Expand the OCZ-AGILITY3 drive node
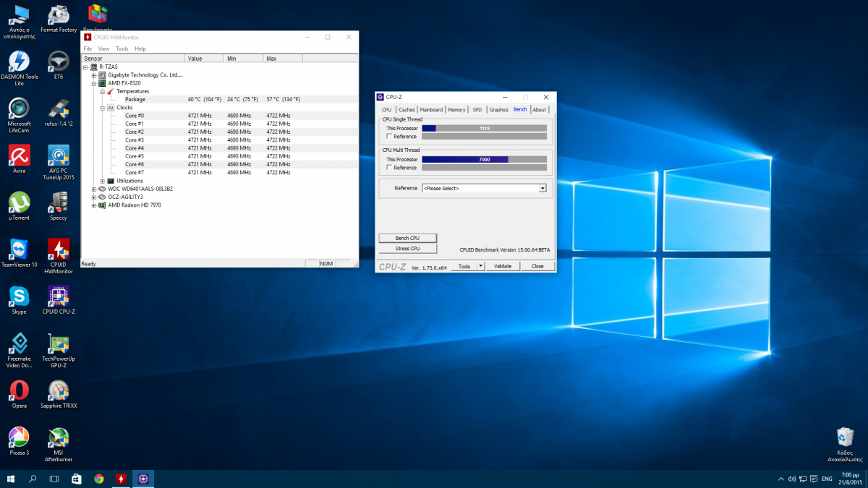Viewport: 868px width, 488px height. tap(94, 197)
